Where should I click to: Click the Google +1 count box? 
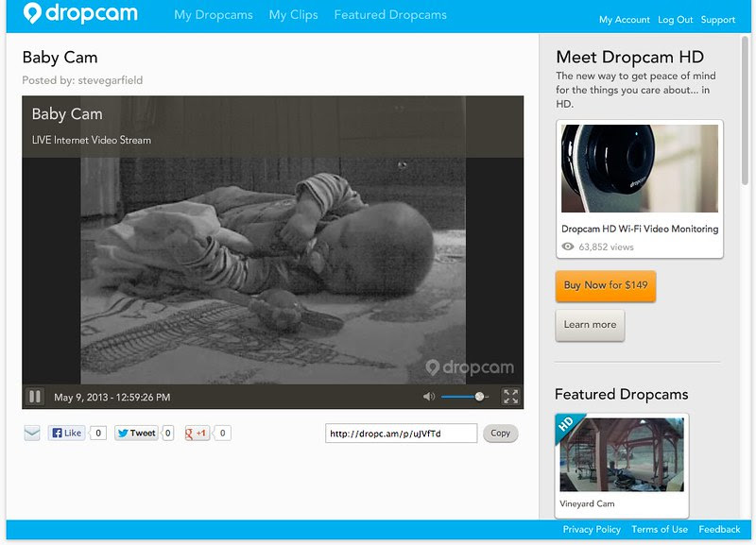222,433
